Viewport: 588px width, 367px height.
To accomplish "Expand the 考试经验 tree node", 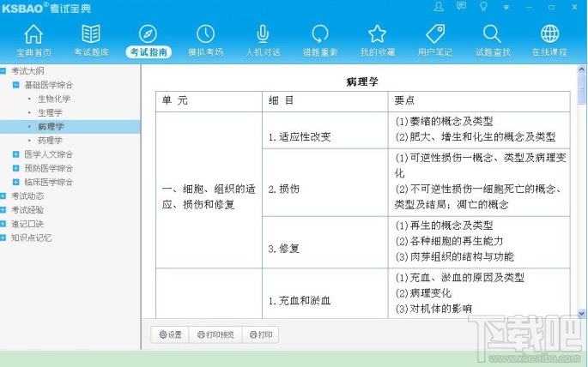I will (3, 210).
